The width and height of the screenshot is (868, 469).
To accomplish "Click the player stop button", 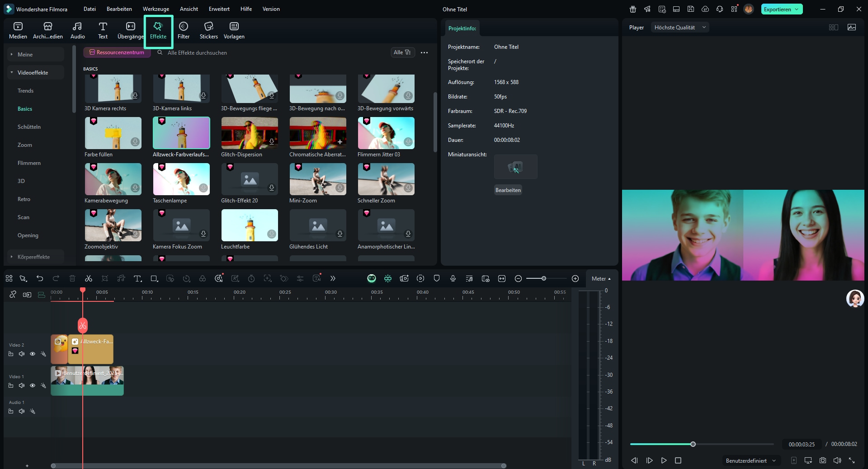I will [x=678, y=460].
